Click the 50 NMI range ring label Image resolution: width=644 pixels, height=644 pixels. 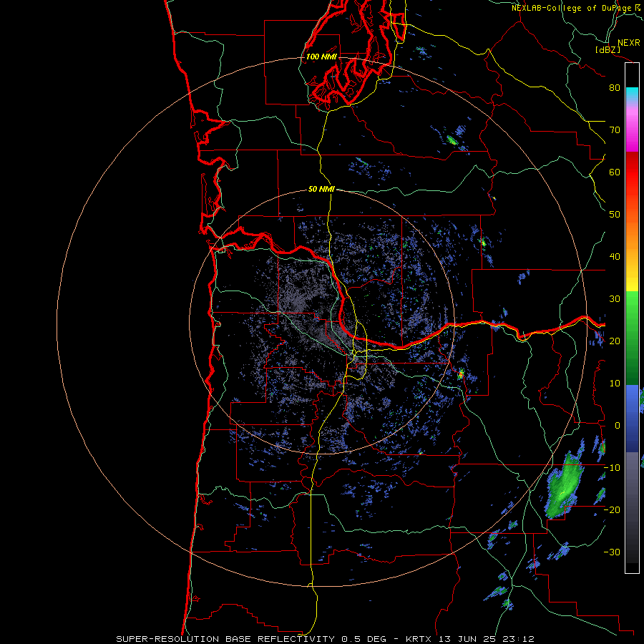321,190
